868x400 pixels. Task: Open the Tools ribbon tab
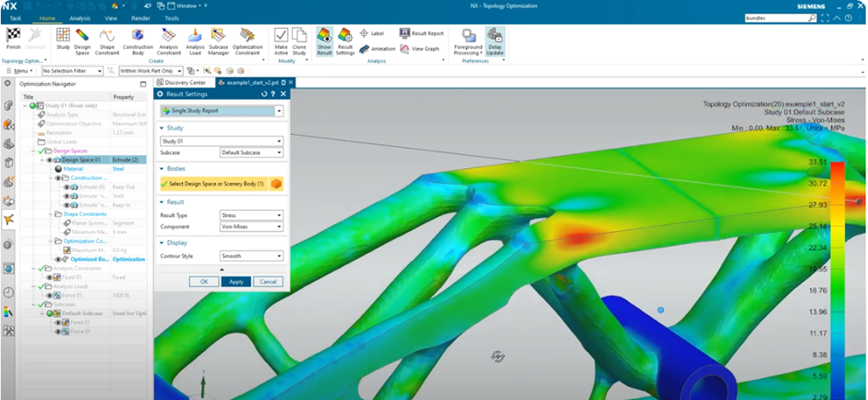point(172,18)
